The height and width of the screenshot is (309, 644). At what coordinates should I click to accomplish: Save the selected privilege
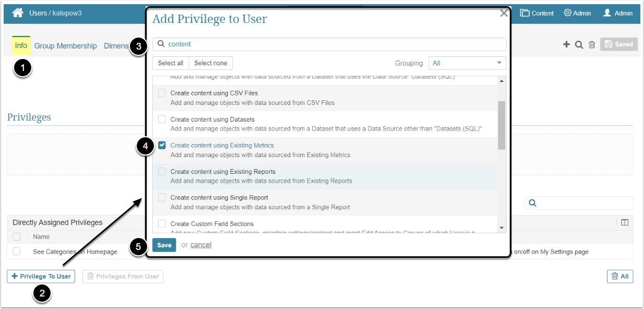(164, 245)
